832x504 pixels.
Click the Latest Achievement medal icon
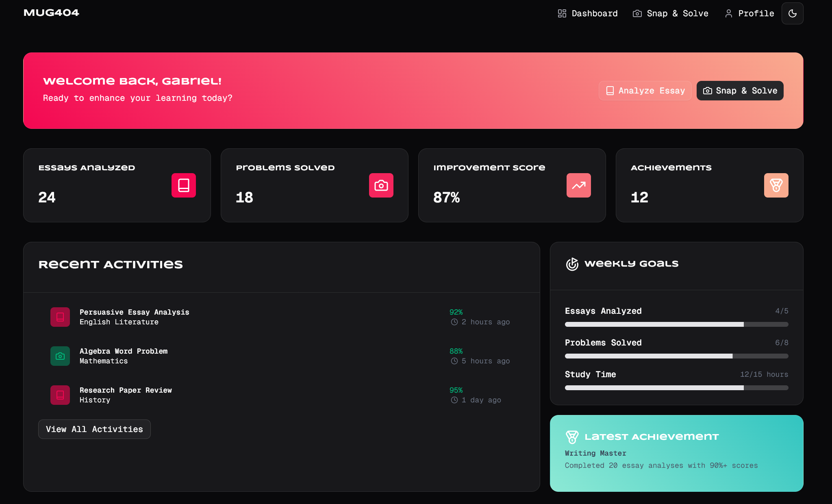click(x=572, y=437)
